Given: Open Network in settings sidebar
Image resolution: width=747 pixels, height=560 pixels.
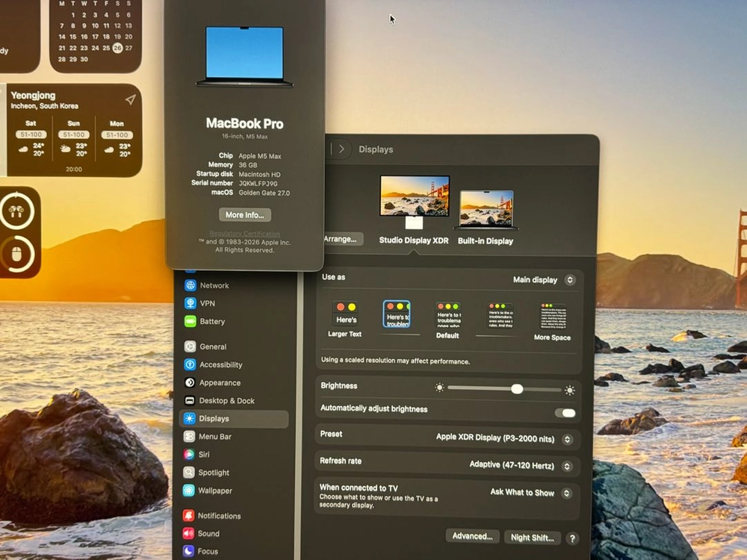Looking at the screenshot, I should click(x=214, y=285).
